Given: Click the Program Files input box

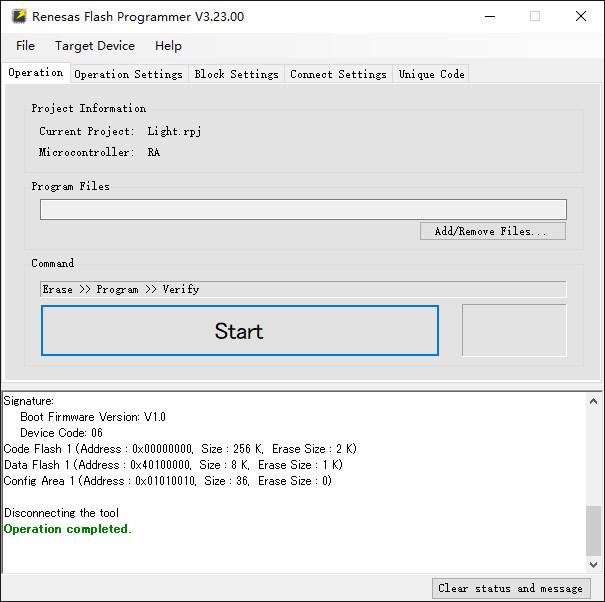Looking at the screenshot, I should 303,210.
